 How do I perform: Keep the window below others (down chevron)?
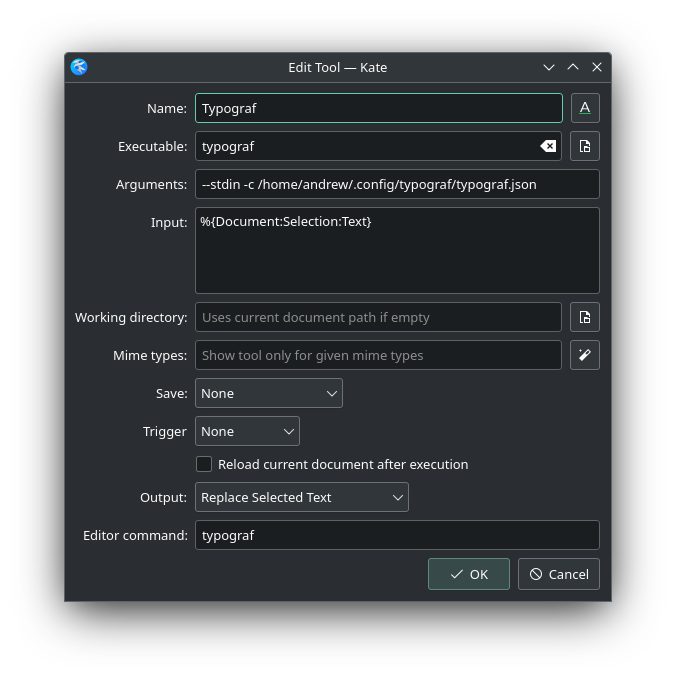[x=549, y=67]
